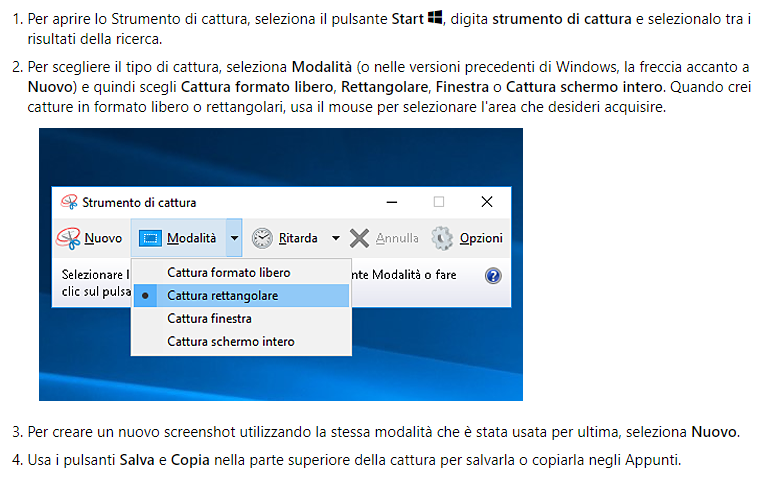
Task: Click the Windows Start logo in the text
Action: click(435, 18)
